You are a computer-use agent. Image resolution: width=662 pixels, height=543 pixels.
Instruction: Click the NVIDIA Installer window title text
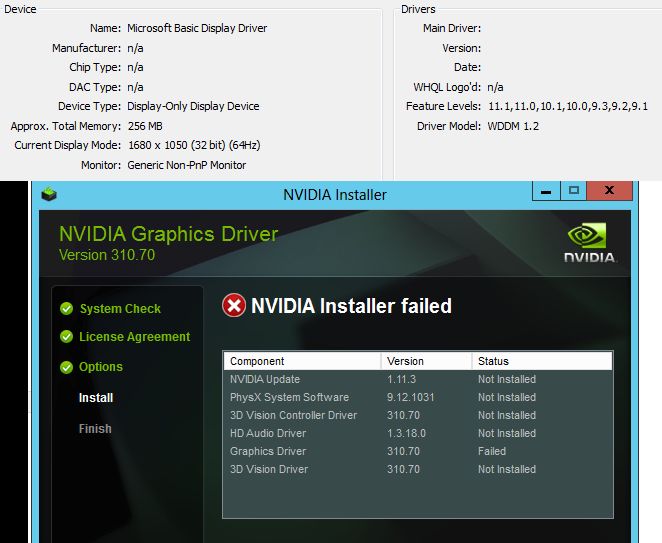pyautogui.click(x=335, y=195)
